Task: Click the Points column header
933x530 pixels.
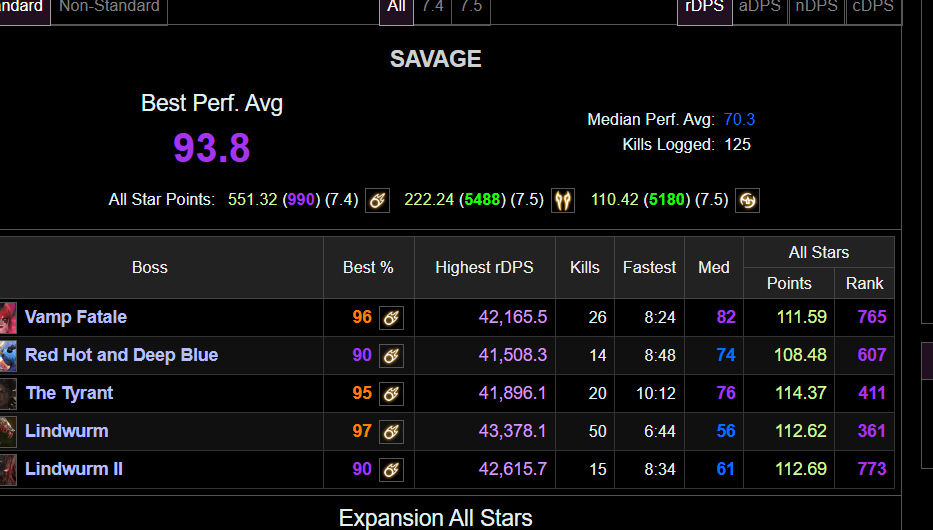Action: [789, 283]
